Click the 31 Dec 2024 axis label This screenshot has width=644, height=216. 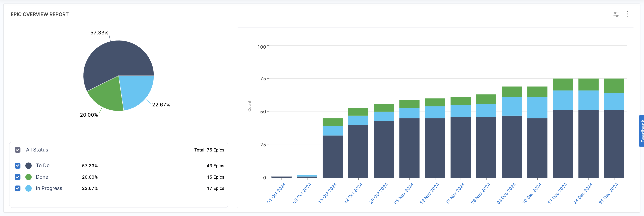coord(608,193)
